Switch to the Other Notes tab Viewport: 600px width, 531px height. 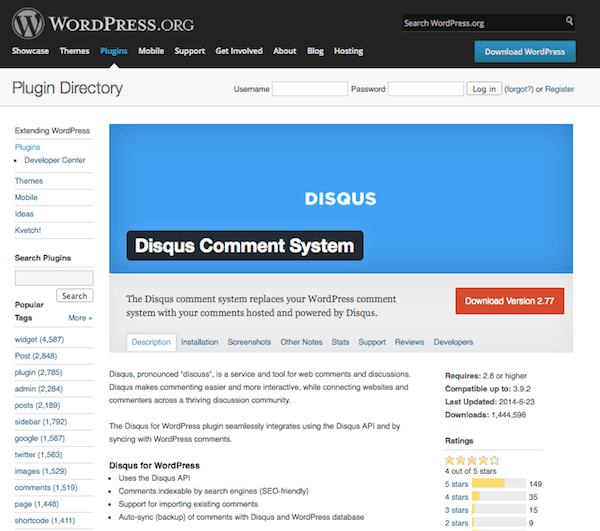point(301,342)
